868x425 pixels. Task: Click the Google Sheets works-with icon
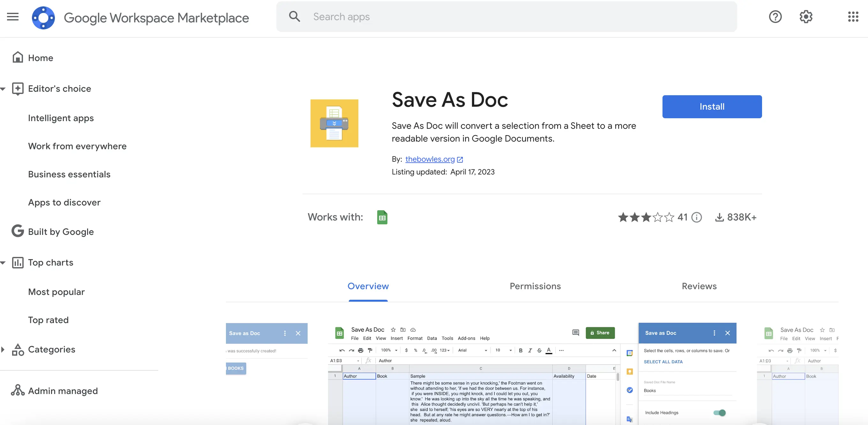pos(382,217)
